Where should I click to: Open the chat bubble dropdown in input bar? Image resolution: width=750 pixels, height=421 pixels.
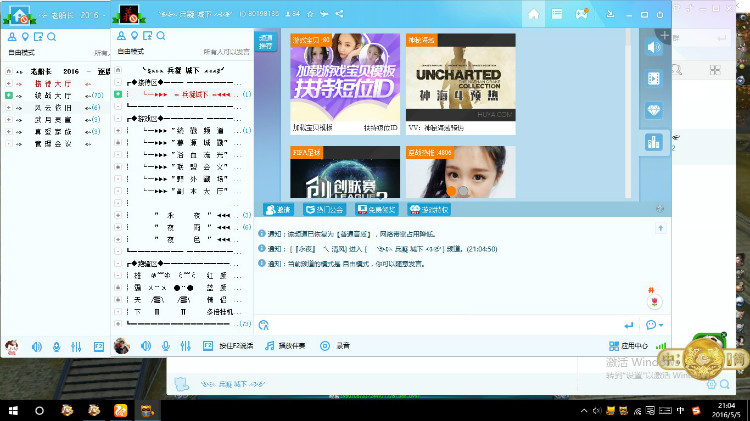pyautogui.click(x=654, y=325)
